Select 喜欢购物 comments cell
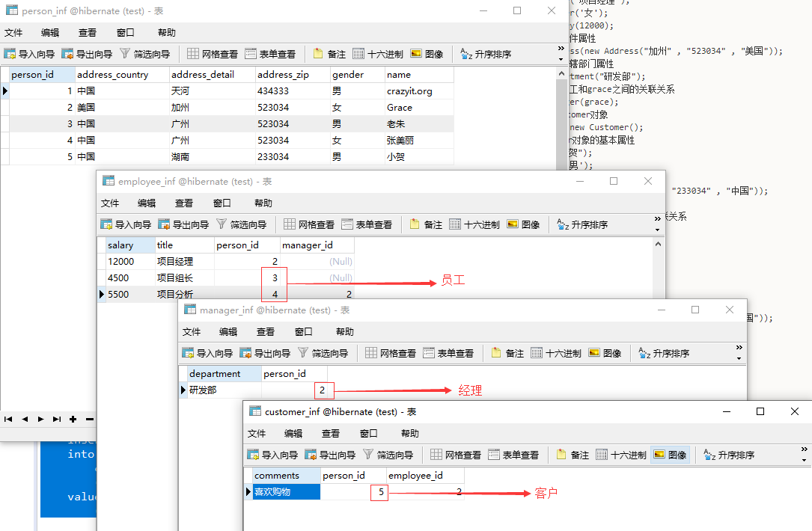Screen dimensions: 812x531 tap(287, 491)
